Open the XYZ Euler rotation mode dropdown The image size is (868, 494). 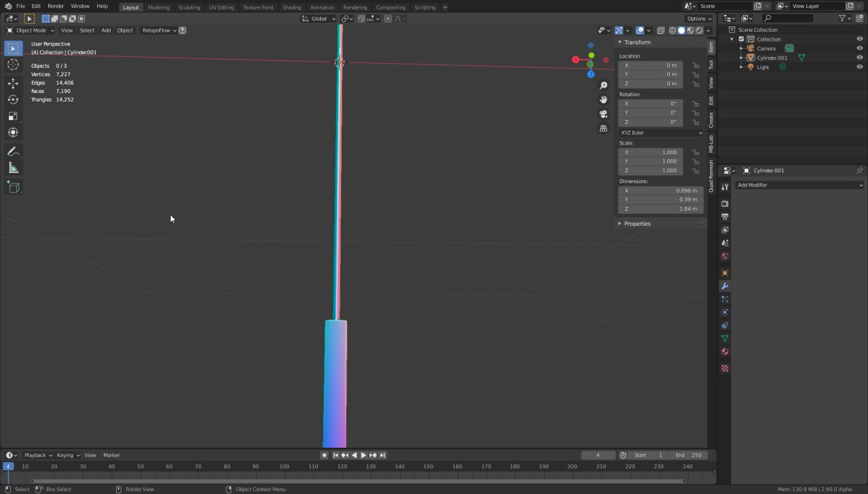tap(661, 132)
